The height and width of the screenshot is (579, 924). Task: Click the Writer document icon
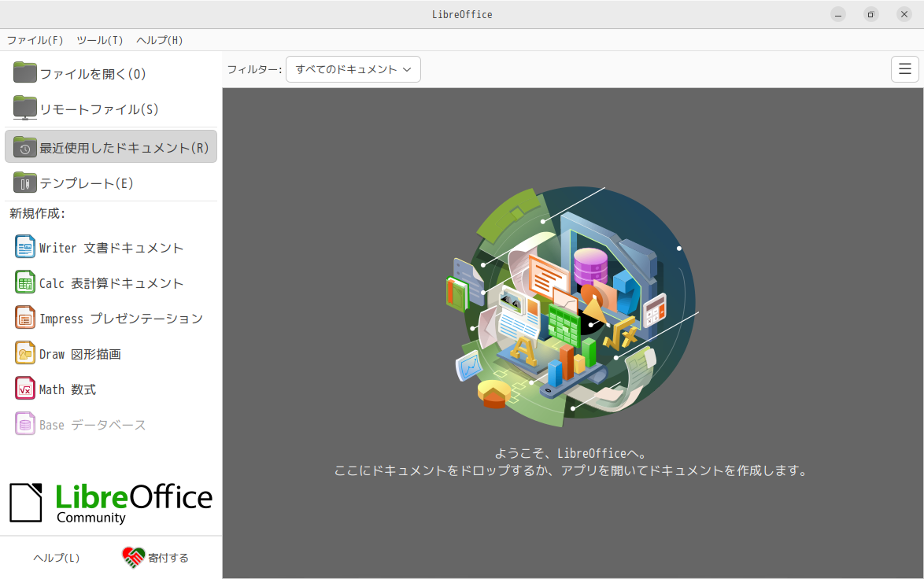pyautogui.click(x=25, y=247)
